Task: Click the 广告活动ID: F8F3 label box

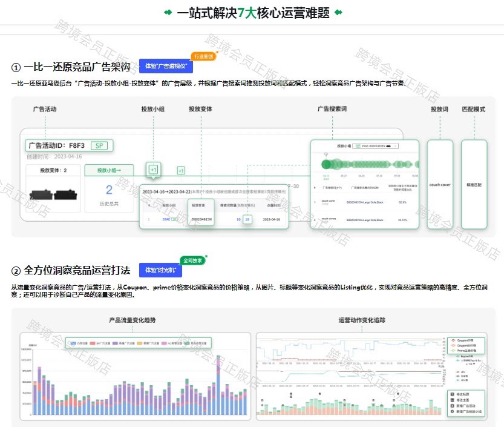Action: point(70,145)
